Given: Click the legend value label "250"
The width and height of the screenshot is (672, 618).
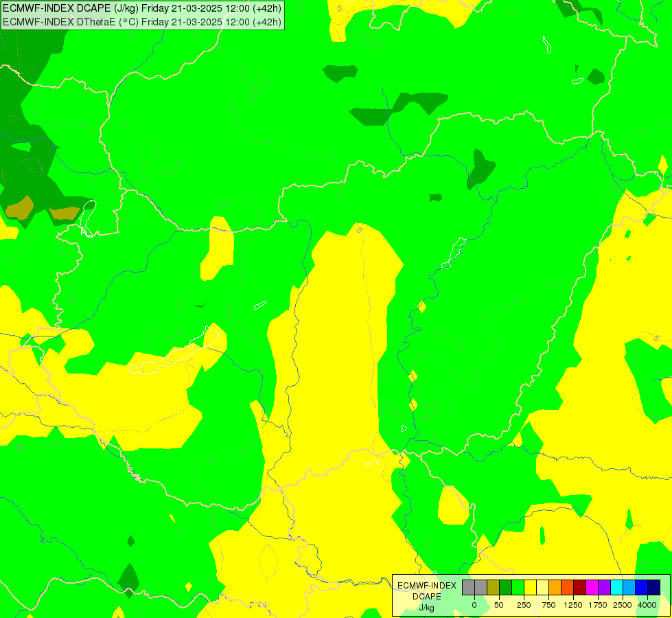Looking at the screenshot, I should [524, 605].
